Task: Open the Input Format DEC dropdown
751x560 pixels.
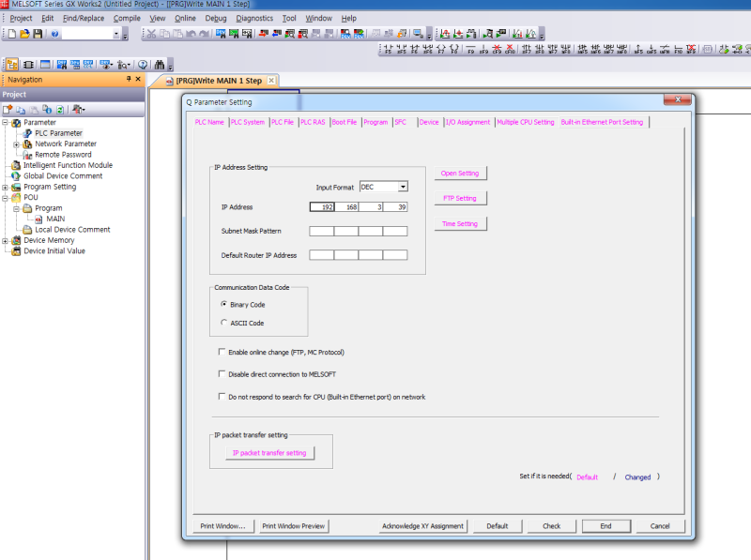Action: pos(402,187)
